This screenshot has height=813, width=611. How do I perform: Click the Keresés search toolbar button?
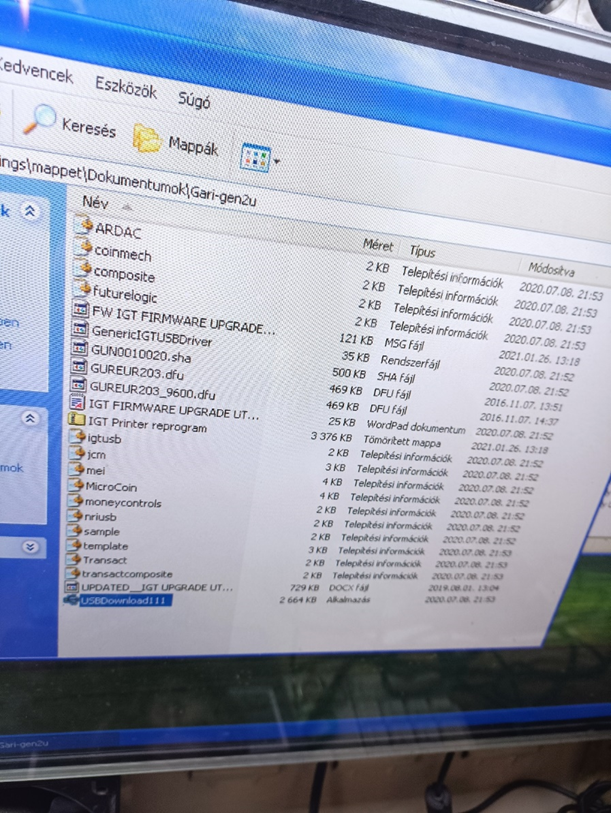coord(70,123)
